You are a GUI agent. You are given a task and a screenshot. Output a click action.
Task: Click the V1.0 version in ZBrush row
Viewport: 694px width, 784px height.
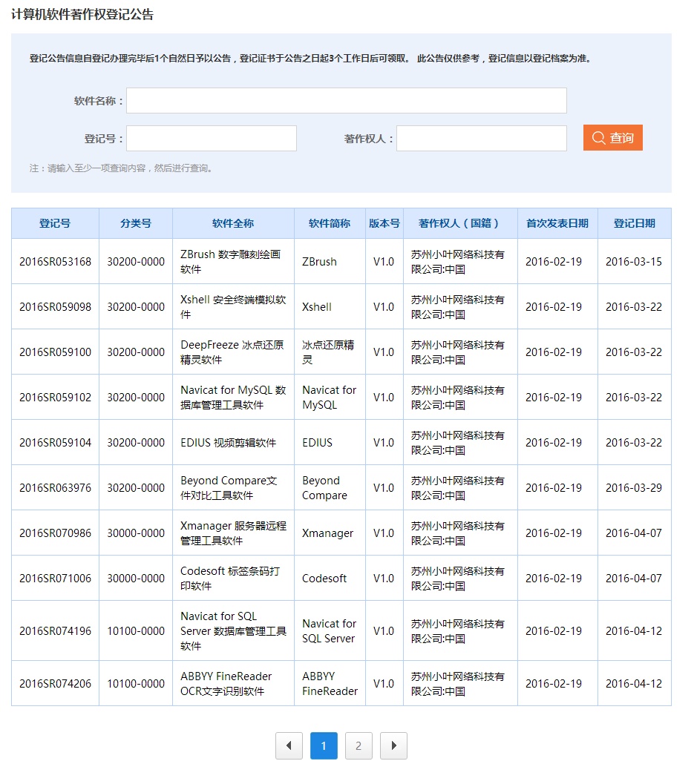coord(384,262)
